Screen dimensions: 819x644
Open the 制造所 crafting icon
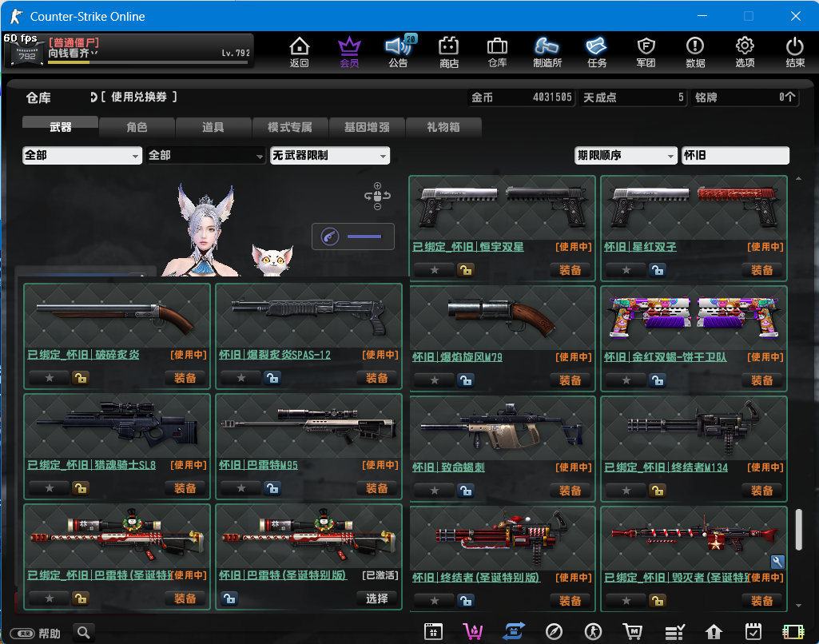point(547,52)
